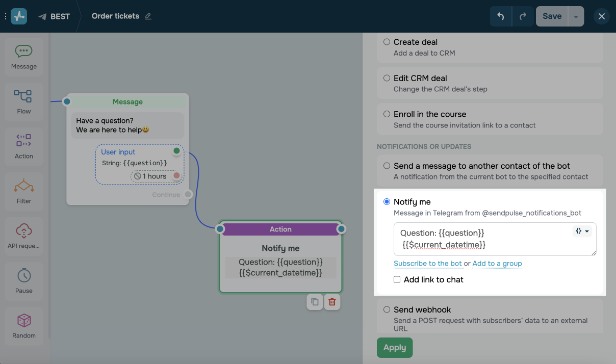Enable the Add link to chat checkbox
The width and height of the screenshot is (616, 364).
point(397,279)
